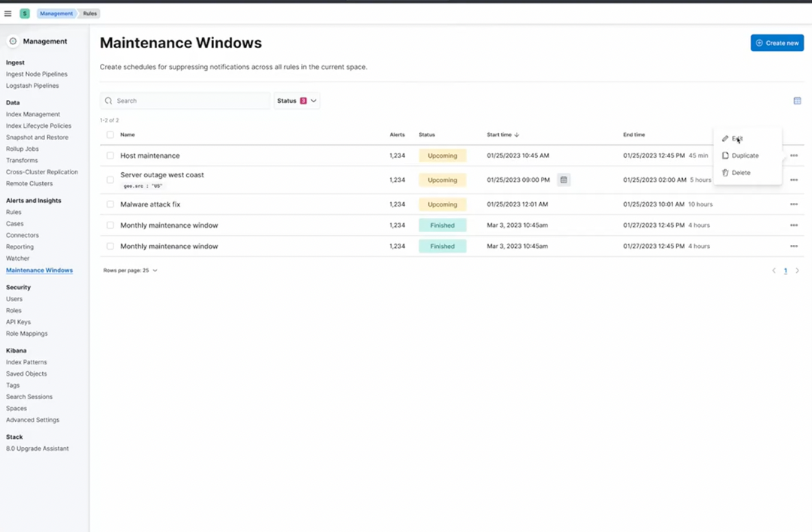Click the Create new button
812x532 pixels.
tap(777, 43)
